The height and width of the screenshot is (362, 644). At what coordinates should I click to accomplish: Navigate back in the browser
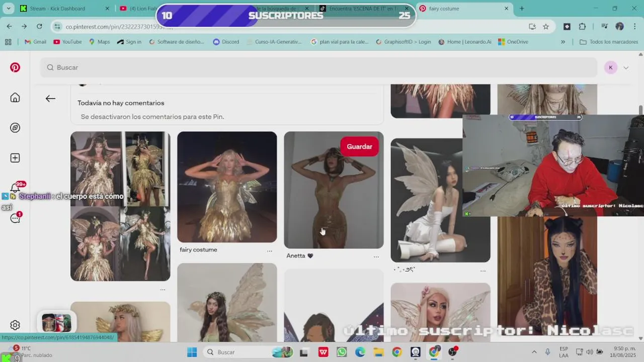[9, 26]
